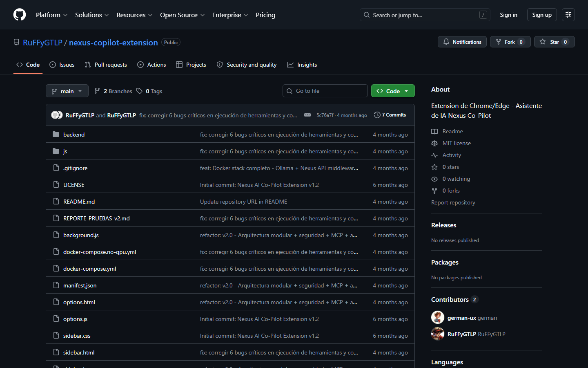The width and height of the screenshot is (588, 368).
Task: Click the README.md file icon
Action: 56,202
